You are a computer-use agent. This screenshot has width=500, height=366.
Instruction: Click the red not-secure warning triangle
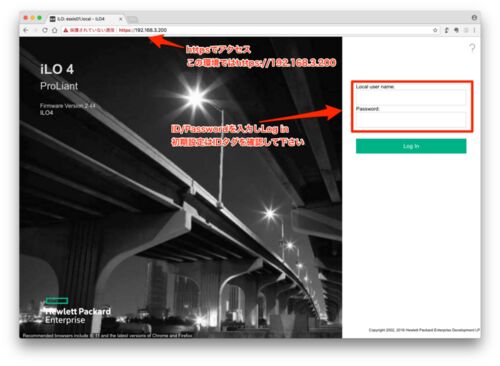tap(66, 30)
